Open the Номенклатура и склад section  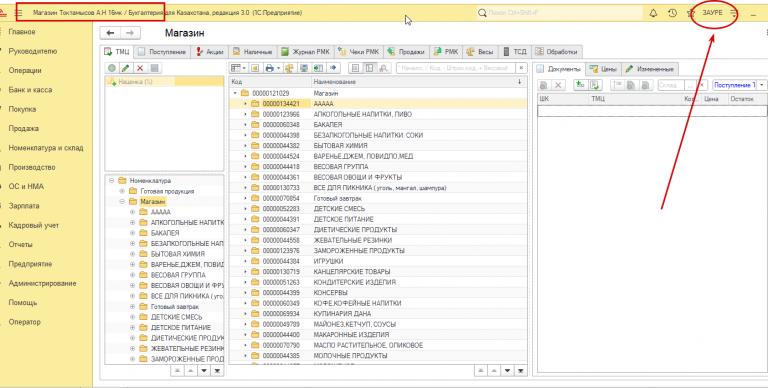(x=46, y=148)
